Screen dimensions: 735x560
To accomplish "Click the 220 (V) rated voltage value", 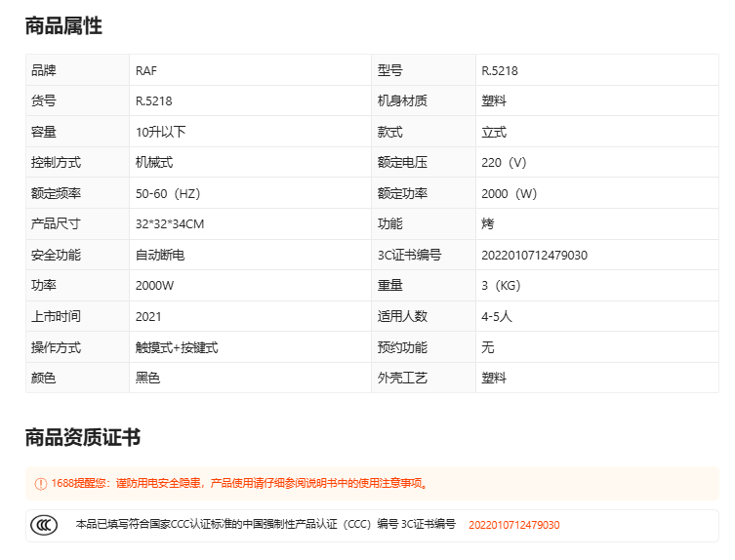I will (504, 162).
